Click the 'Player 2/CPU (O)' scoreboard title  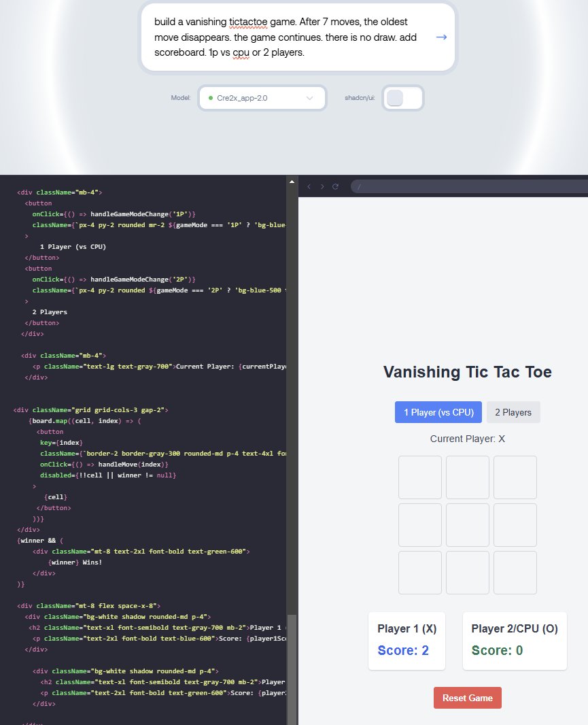point(515,628)
